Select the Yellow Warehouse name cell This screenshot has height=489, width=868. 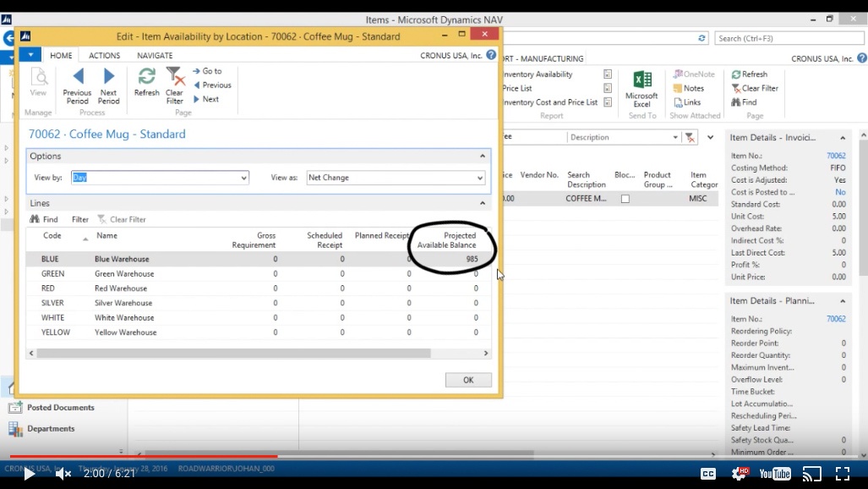pyautogui.click(x=126, y=332)
